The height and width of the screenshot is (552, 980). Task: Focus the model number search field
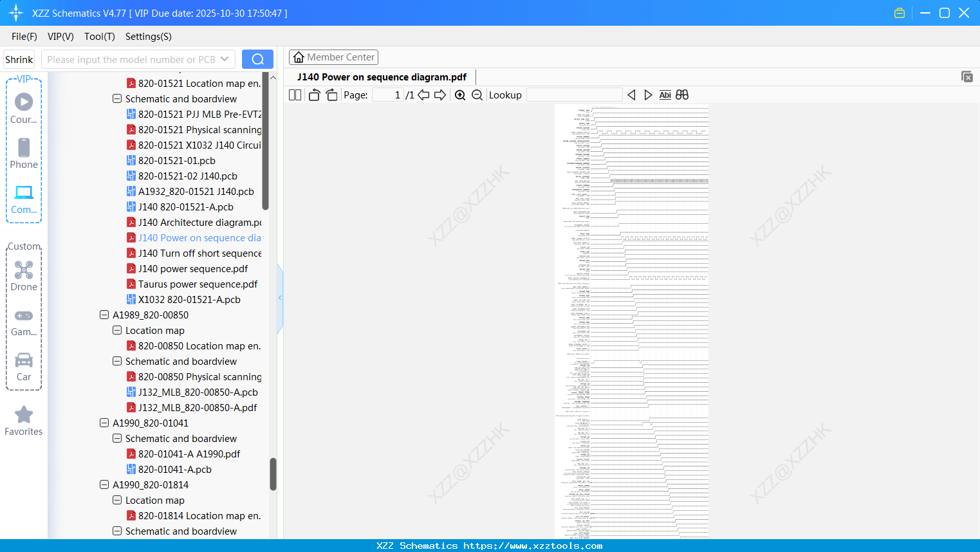click(131, 59)
